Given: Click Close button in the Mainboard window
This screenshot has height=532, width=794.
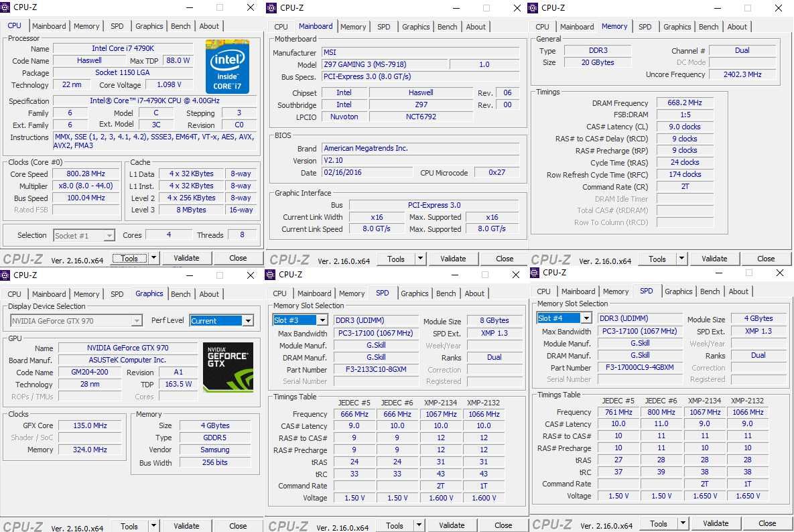Looking at the screenshot, I should click(505, 259).
